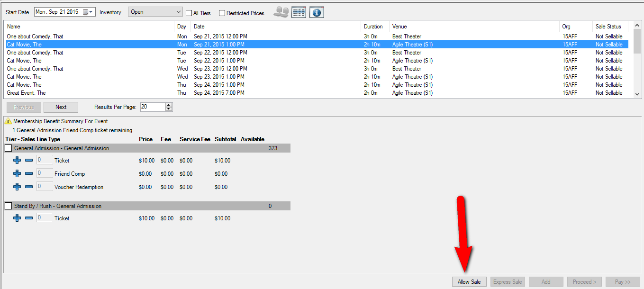Click the Stand By / Rush Ticket quantity field
The height and width of the screenshot is (289, 644).
click(45, 218)
